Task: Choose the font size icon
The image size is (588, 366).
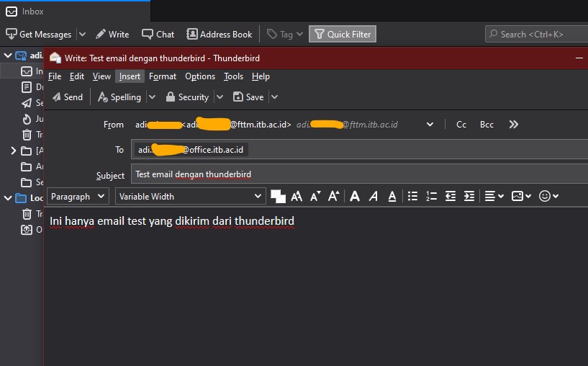Action: (297, 196)
